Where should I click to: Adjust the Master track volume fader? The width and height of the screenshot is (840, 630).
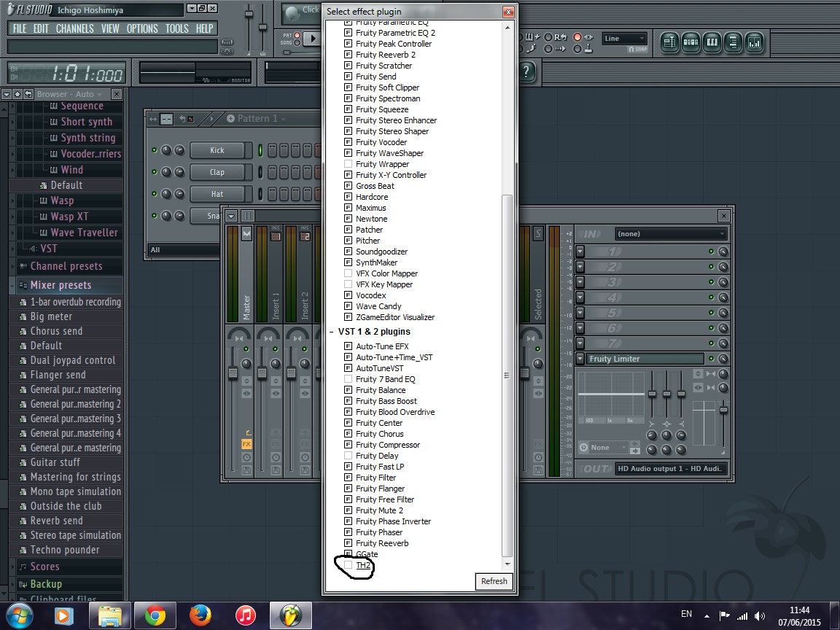click(x=233, y=373)
